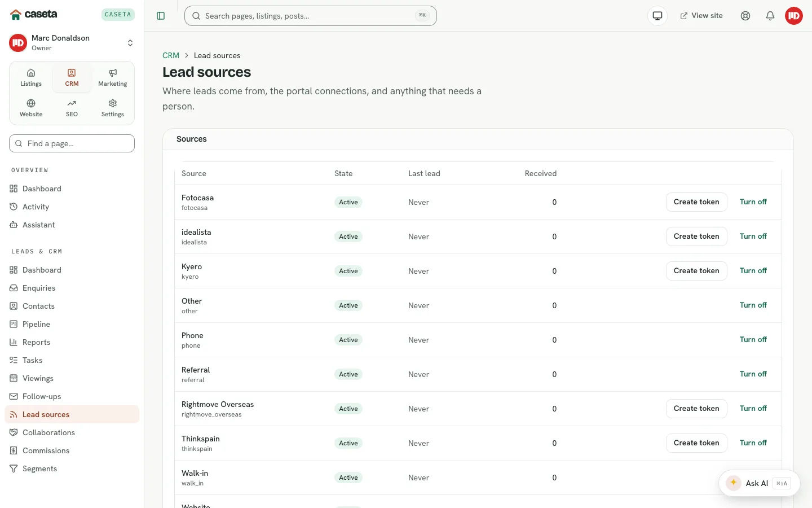Create token for Rightmove Overseas

[x=696, y=409]
